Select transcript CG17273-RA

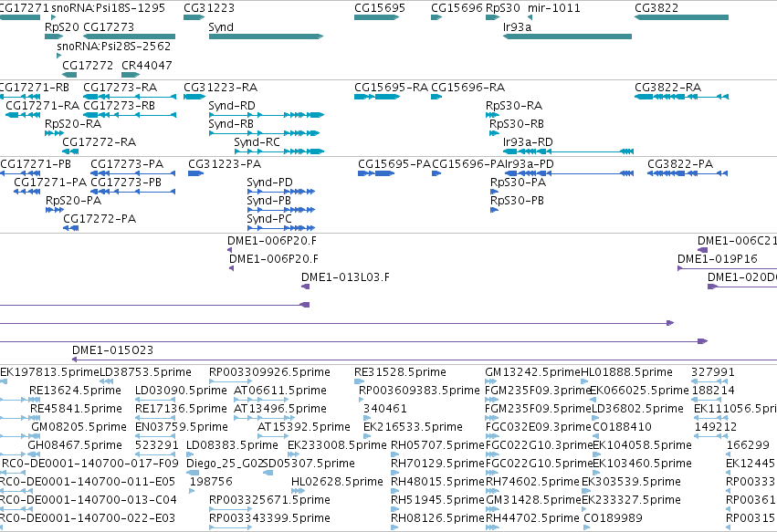(130, 97)
